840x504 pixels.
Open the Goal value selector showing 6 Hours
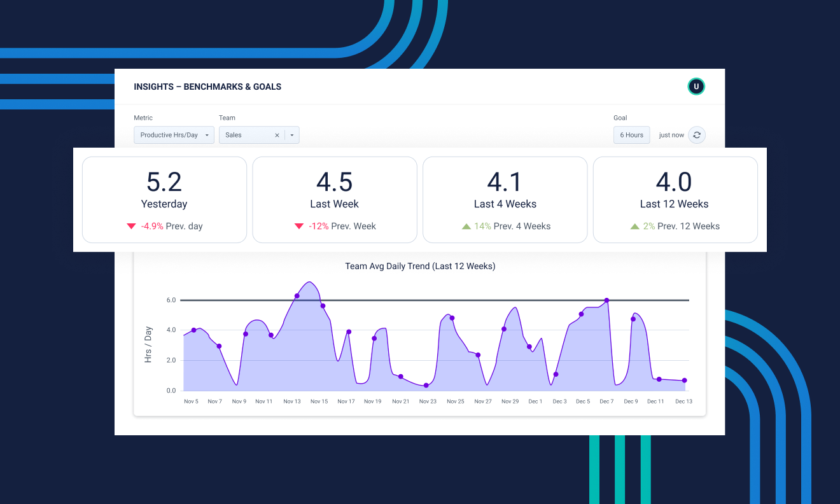click(x=631, y=135)
